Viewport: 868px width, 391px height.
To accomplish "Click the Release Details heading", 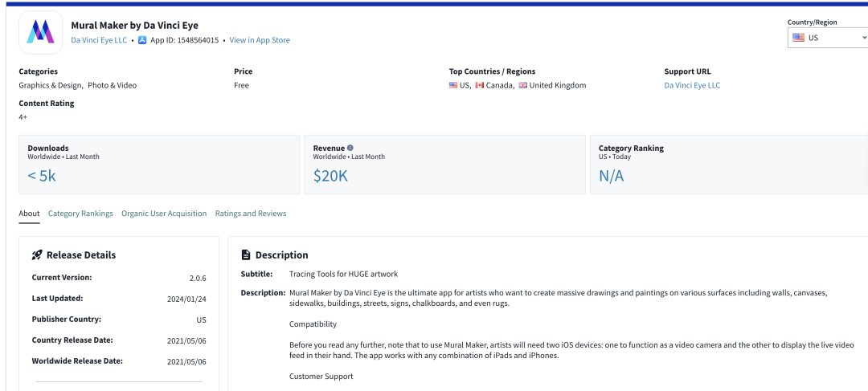I will 81,255.
